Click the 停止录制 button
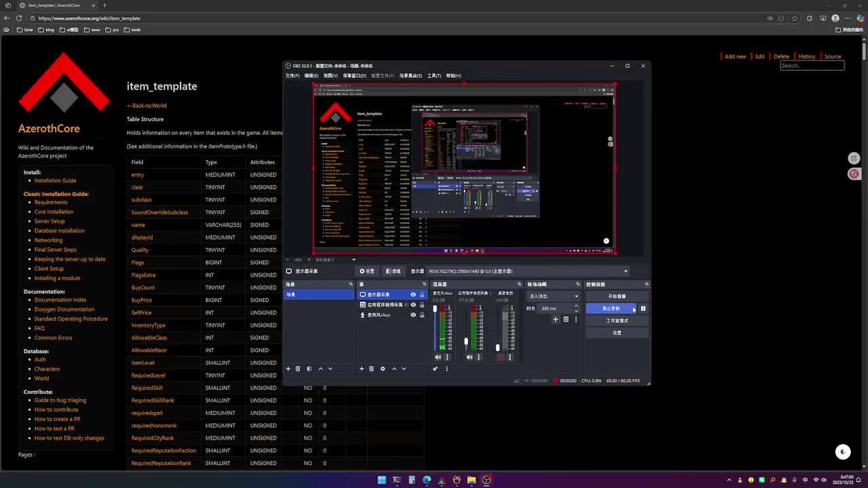The height and width of the screenshot is (488, 868). point(610,308)
